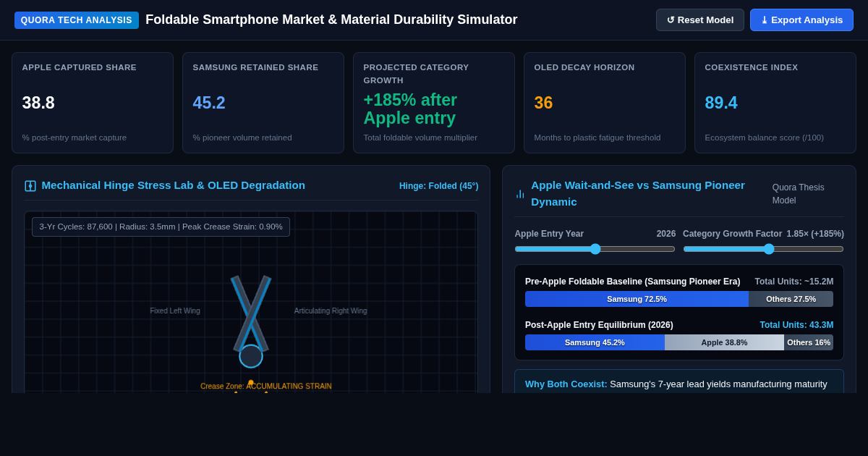Click the Samsung 72.5% bar segment
The height and width of the screenshot is (456, 868).
[637, 299]
